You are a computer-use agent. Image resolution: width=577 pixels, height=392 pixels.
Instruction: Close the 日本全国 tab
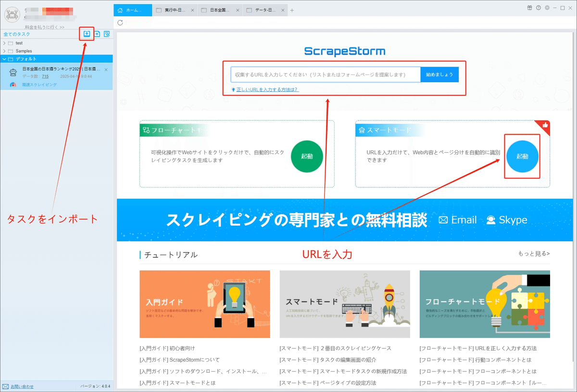(x=237, y=10)
